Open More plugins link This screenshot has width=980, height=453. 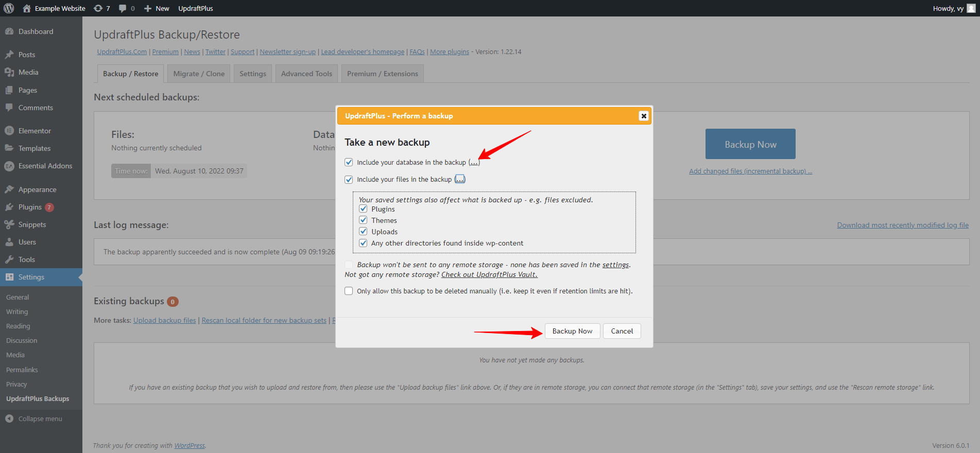pos(450,51)
